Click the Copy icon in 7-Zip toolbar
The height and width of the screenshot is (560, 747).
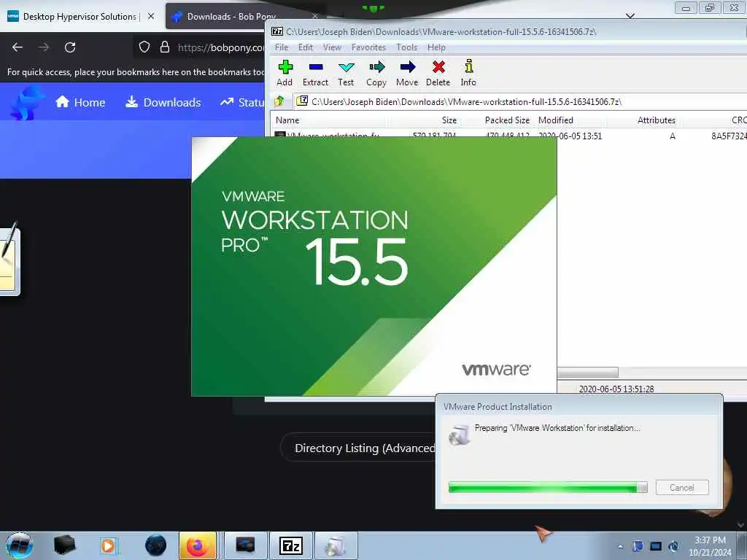[376, 73]
